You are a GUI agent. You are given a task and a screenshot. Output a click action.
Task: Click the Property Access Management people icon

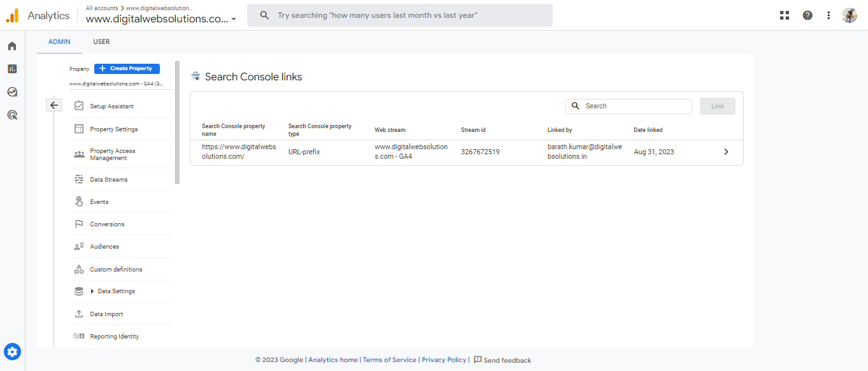pyautogui.click(x=79, y=154)
